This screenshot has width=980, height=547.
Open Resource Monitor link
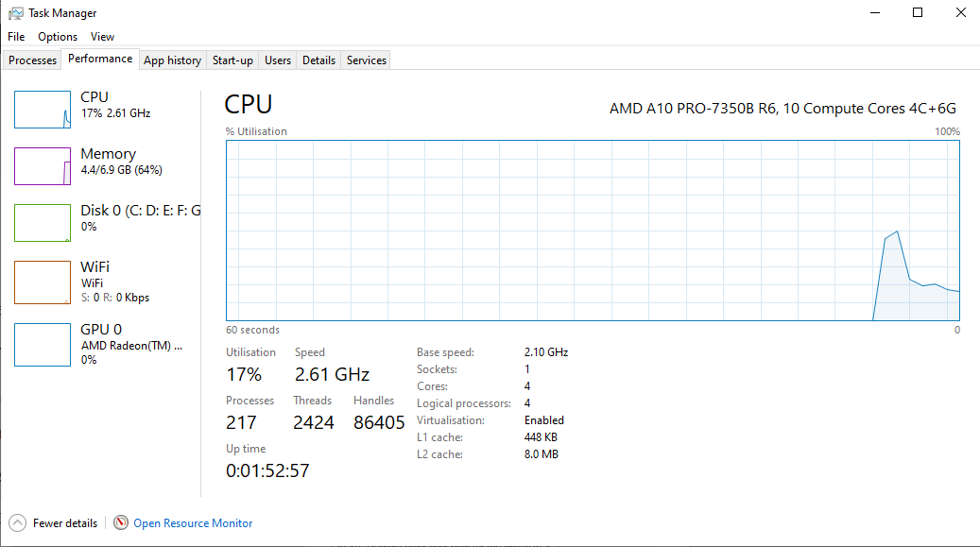[x=193, y=522]
